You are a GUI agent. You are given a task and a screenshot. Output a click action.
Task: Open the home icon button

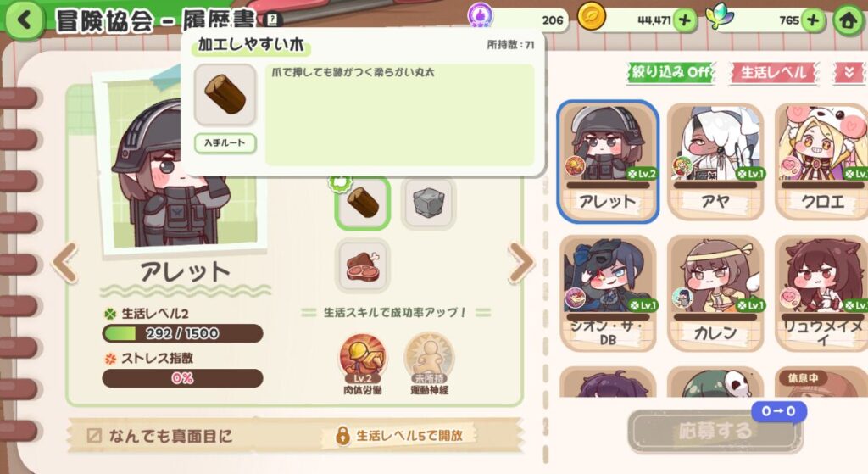pyautogui.click(x=849, y=21)
